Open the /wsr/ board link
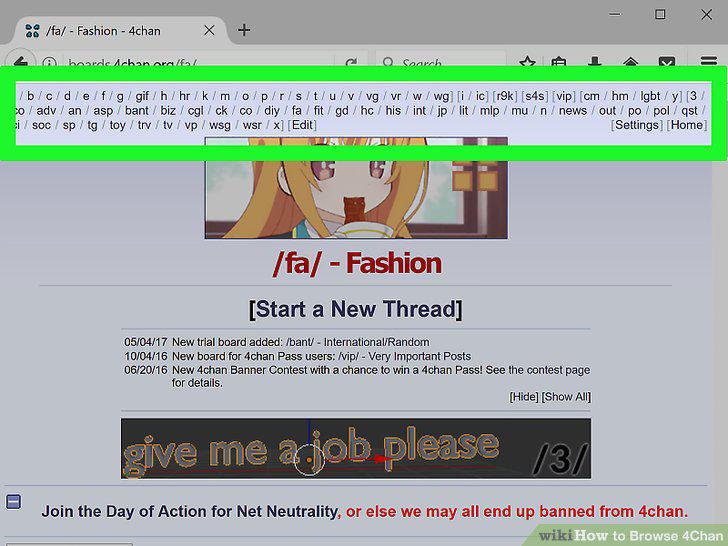This screenshot has width=728, height=546. (x=252, y=125)
